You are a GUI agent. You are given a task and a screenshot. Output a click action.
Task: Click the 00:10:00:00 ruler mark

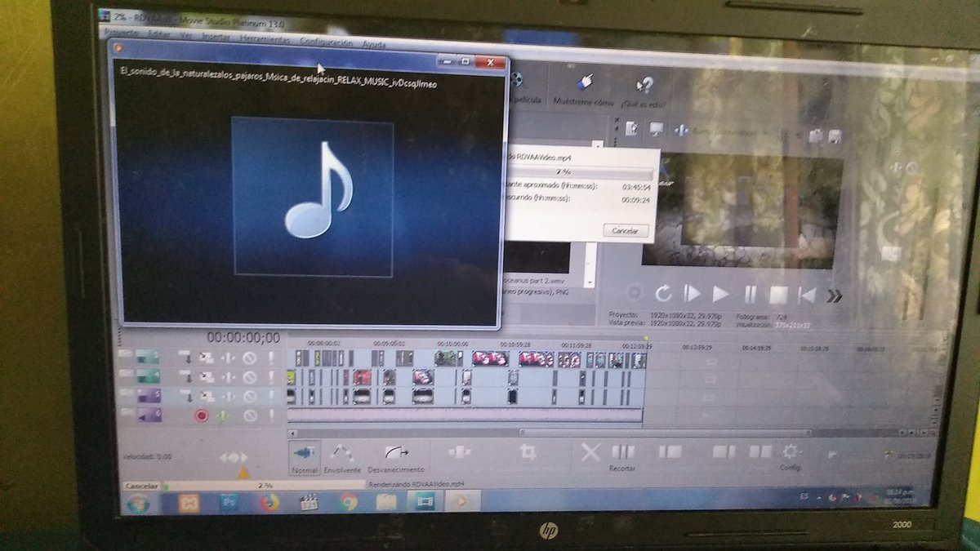452,344
